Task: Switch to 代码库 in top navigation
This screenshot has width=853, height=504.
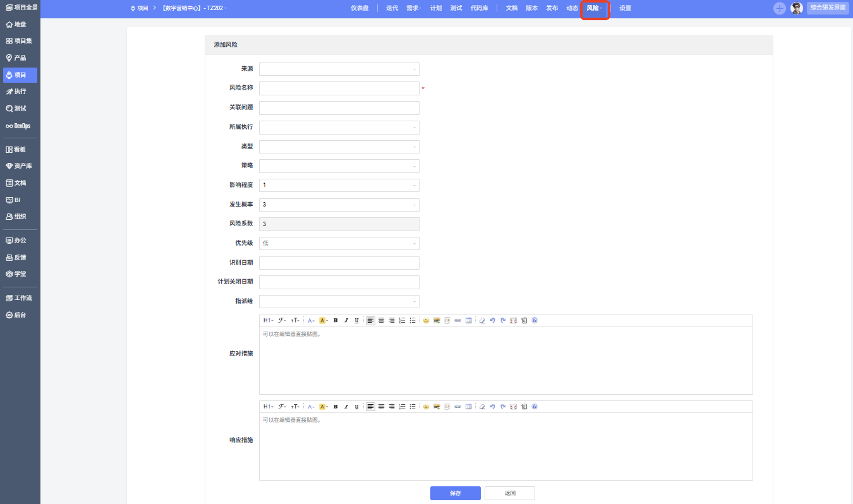Action: tap(479, 8)
